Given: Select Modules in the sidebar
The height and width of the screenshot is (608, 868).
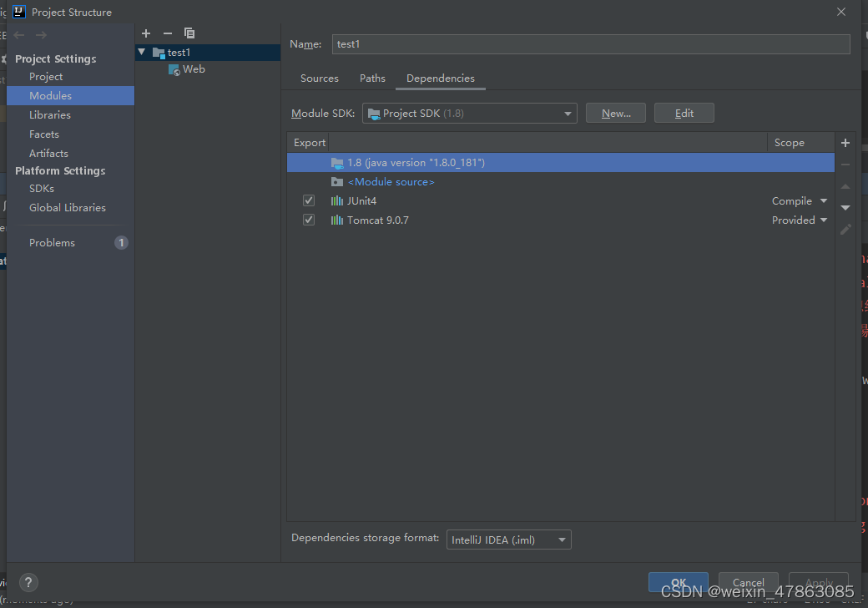Looking at the screenshot, I should (70, 96).
